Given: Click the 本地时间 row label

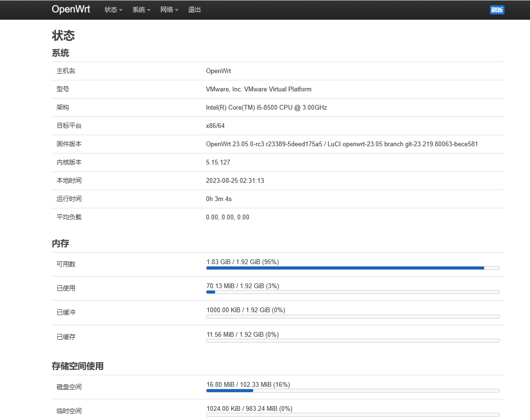Looking at the screenshot, I should (69, 180).
